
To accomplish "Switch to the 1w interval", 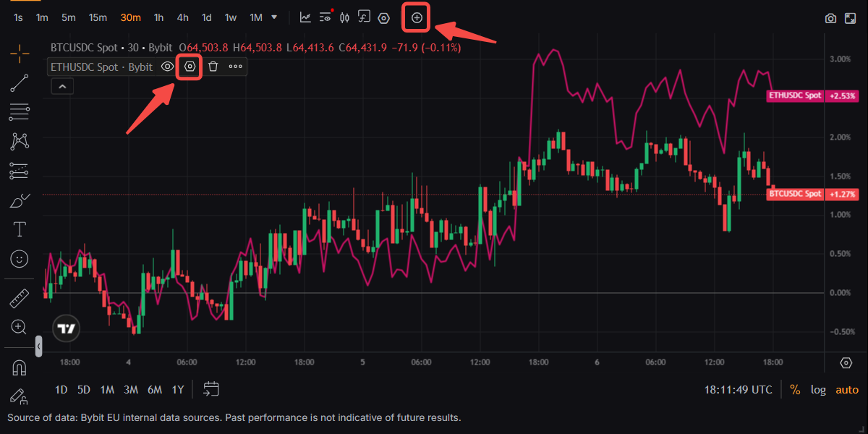I will [230, 17].
